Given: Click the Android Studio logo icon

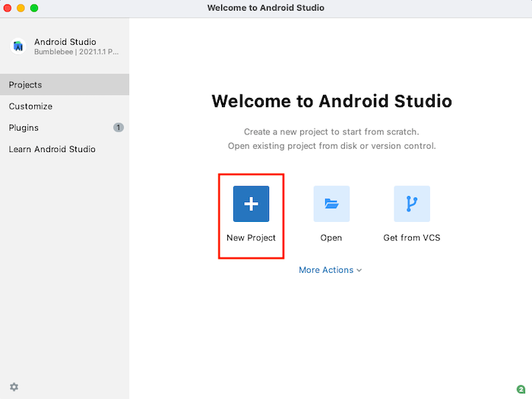Looking at the screenshot, I should (x=18, y=46).
